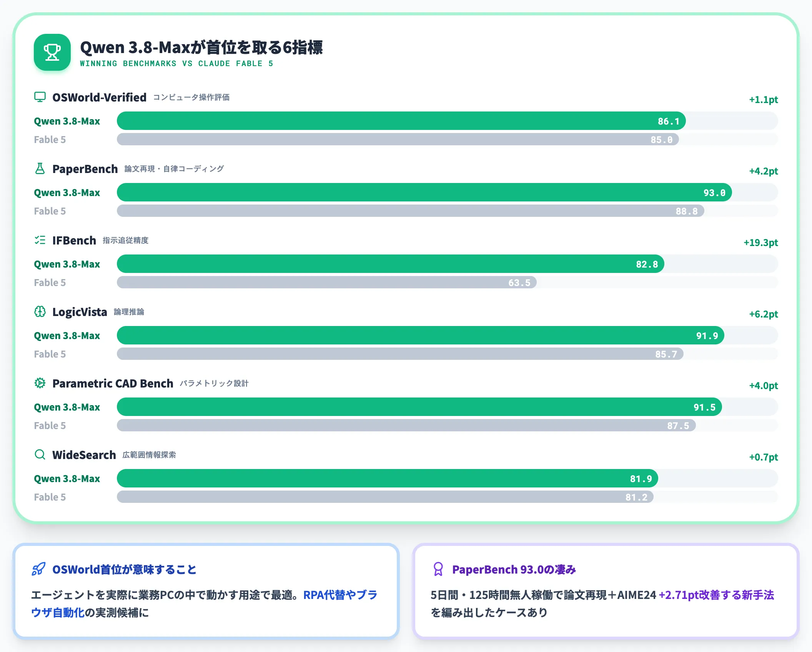Click the +0.7pt difference label
This screenshot has height=652, width=812.
click(763, 457)
